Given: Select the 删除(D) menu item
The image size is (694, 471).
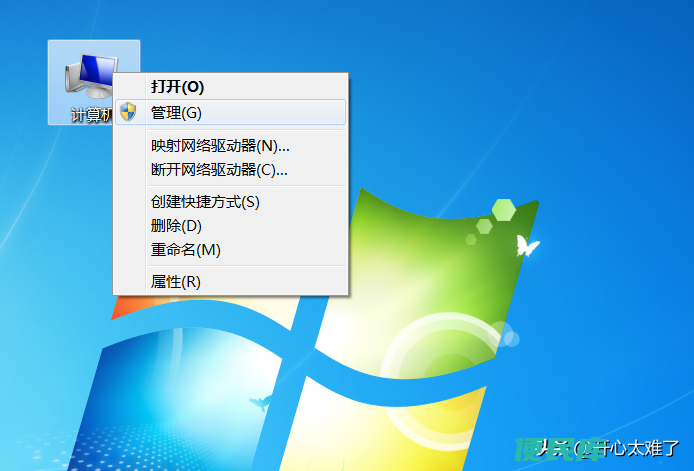Looking at the screenshot, I should click(x=230, y=226).
